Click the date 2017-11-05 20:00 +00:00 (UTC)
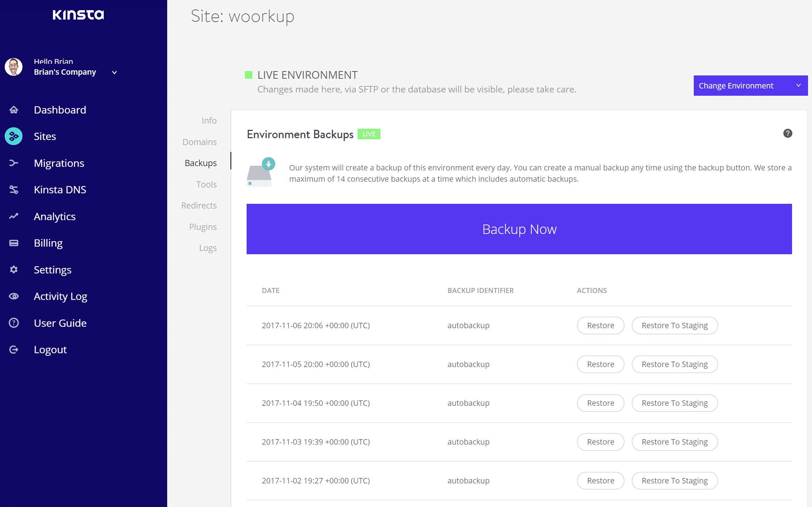The image size is (812, 507). pos(316,364)
